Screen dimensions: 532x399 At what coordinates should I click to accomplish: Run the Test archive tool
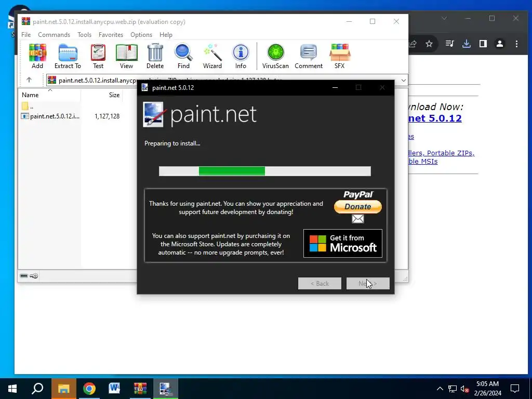pos(98,56)
